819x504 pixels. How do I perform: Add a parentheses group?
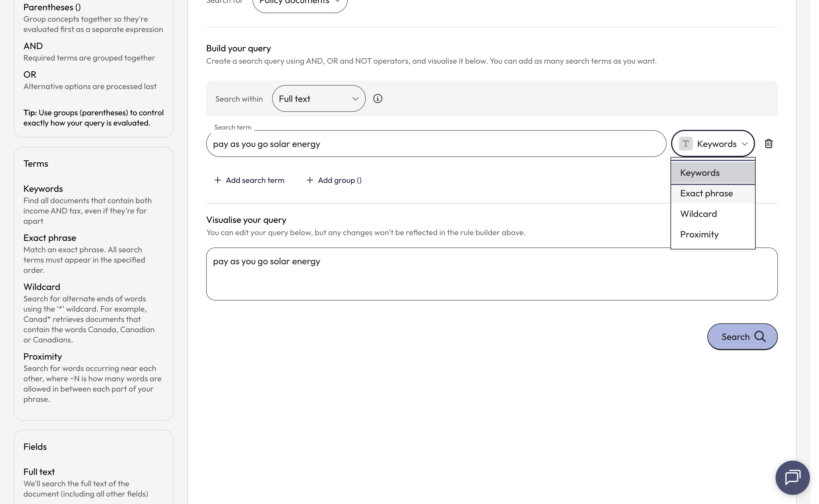pyautogui.click(x=334, y=180)
